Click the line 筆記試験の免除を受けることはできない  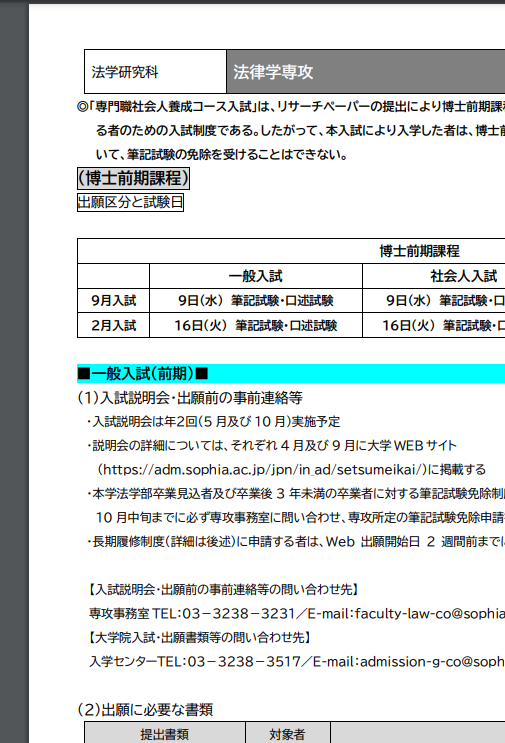tap(222, 154)
